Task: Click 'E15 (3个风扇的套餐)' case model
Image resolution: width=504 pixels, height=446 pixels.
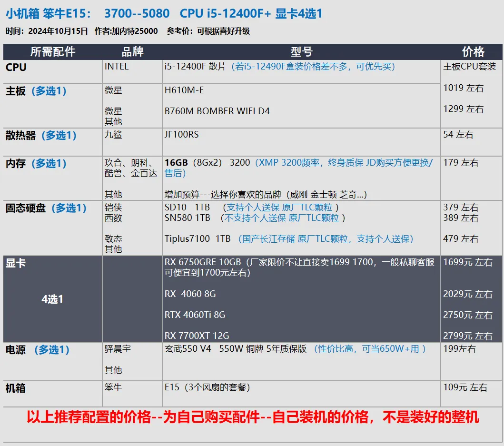Action: (208, 387)
